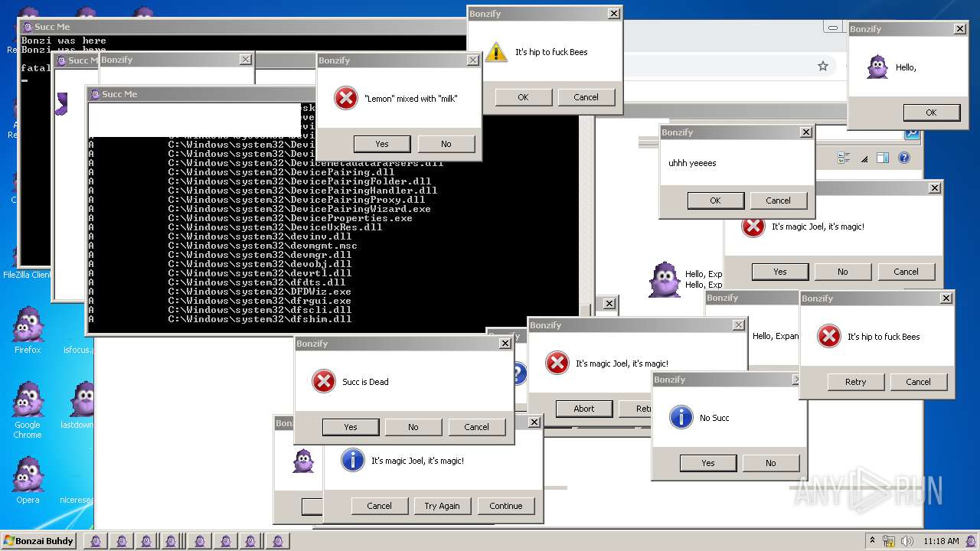Click the red error icon beside Lemon mixed with milk
Viewport: 980px width, 551px height.
click(346, 98)
